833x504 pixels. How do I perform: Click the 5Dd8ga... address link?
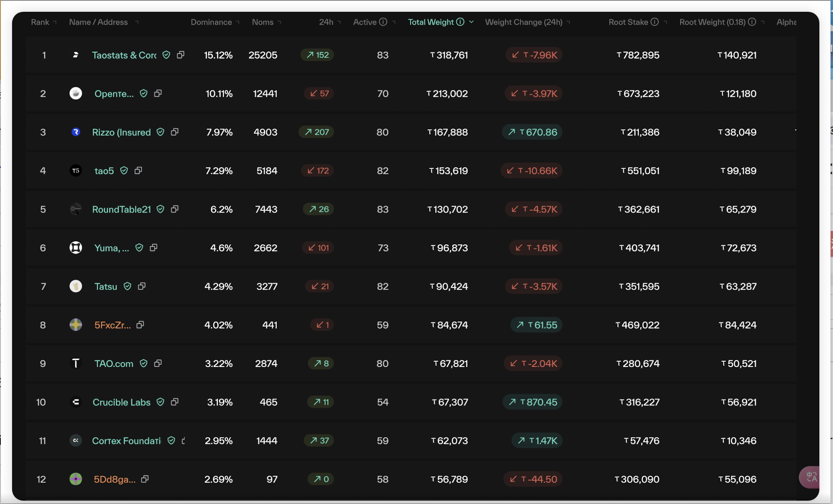tap(115, 479)
